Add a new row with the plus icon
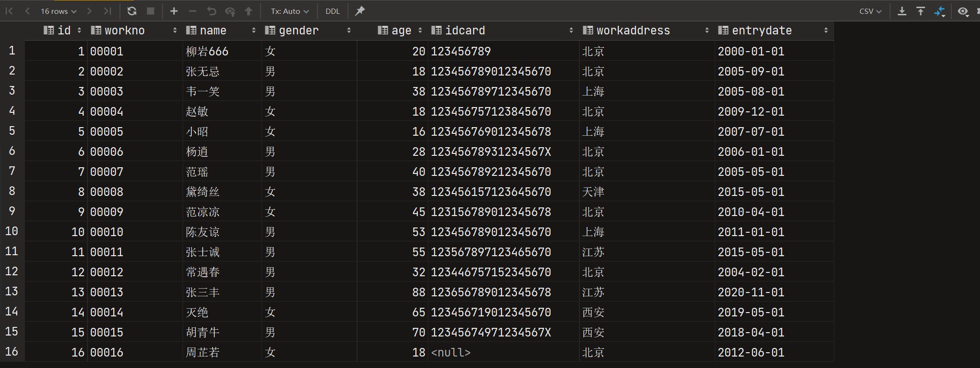Image resolution: width=980 pixels, height=368 pixels. [174, 11]
